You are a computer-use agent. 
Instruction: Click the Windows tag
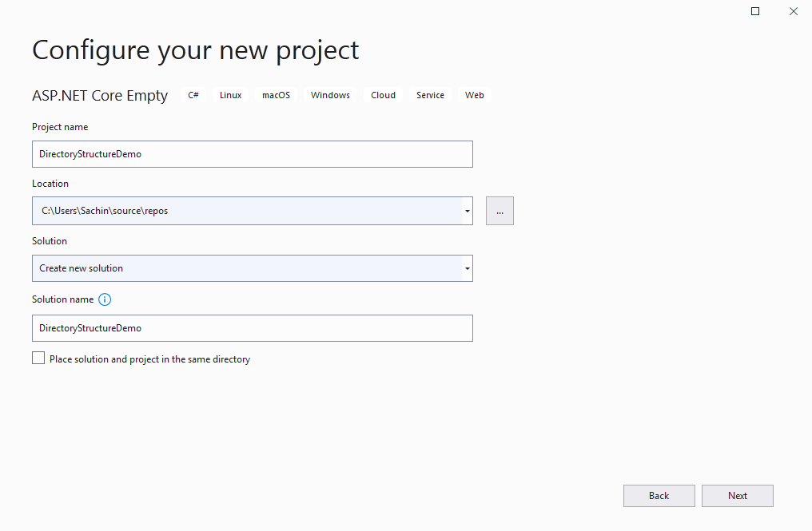(x=330, y=95)
